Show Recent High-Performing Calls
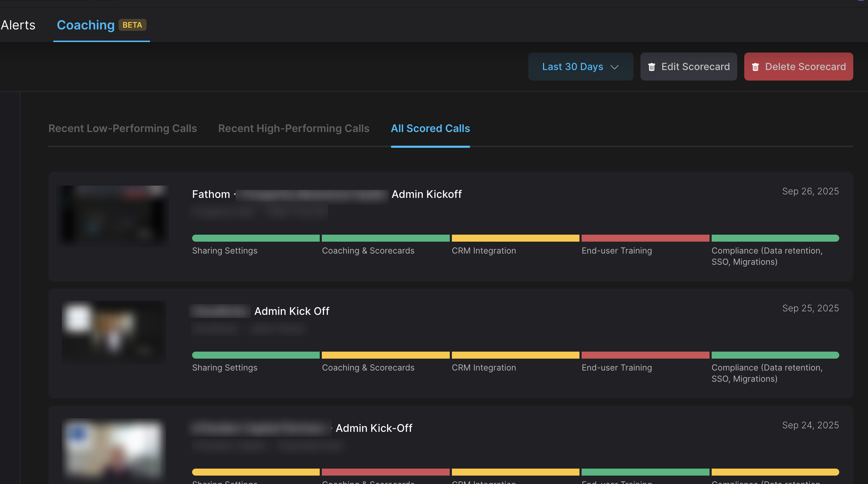The image size is (868, 484). 293,129
